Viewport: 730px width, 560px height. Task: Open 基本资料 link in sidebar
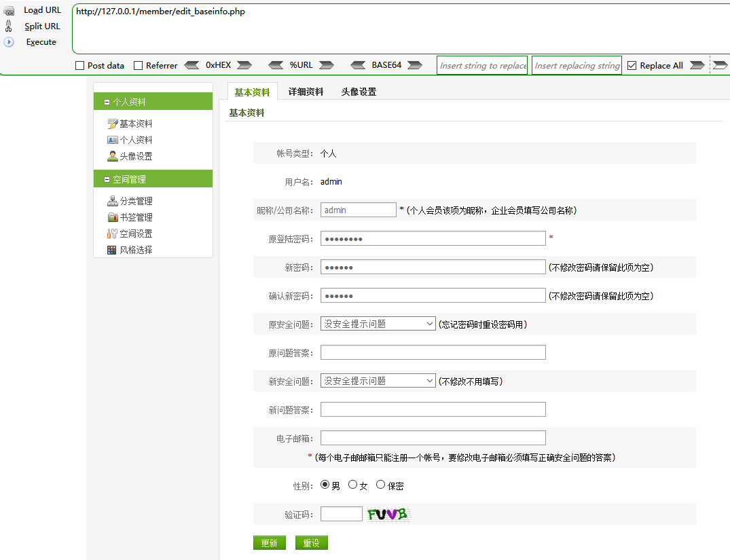[x=136, y=124]
